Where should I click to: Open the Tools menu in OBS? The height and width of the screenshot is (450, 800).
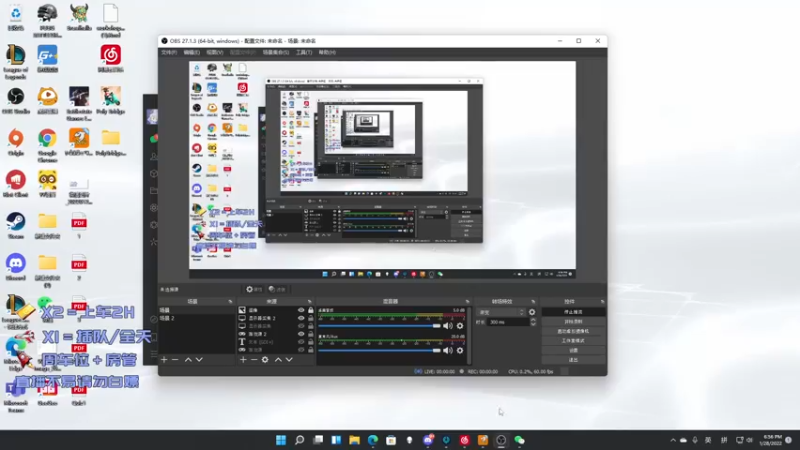coord(304,53)
